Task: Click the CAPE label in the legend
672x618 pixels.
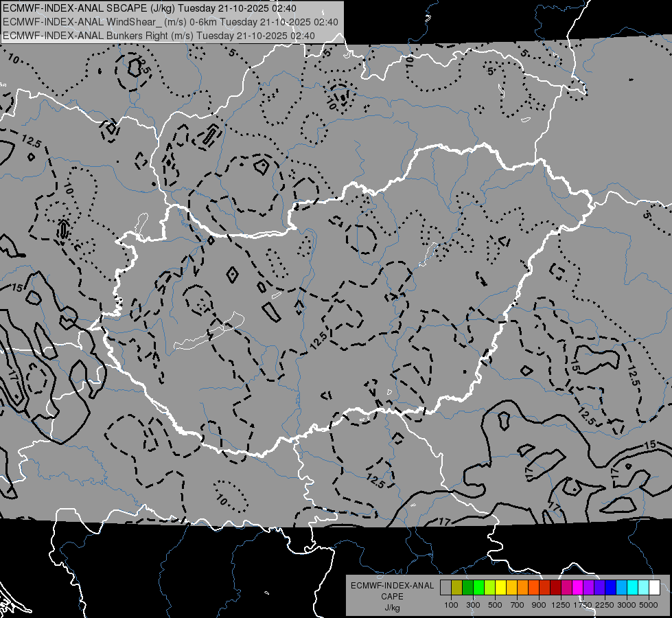Action: [392, 597]
